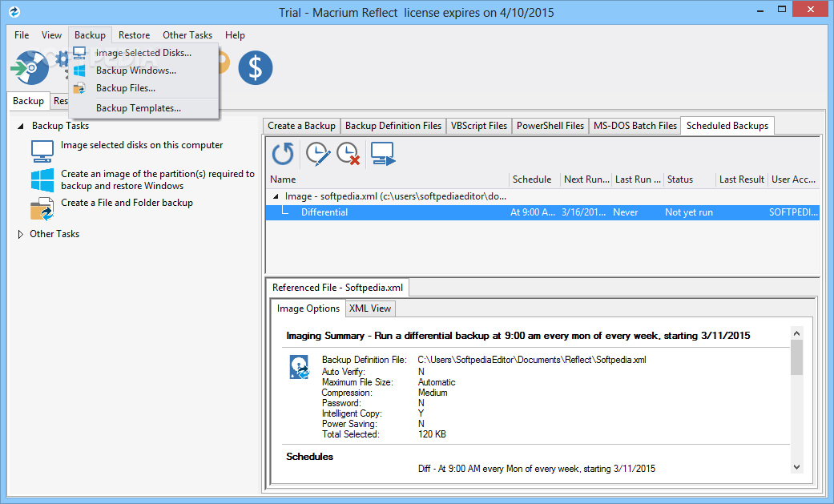Click the backup definition file path text
The height and width of the screenshot is (504, 834).
[x=532, y=360]
